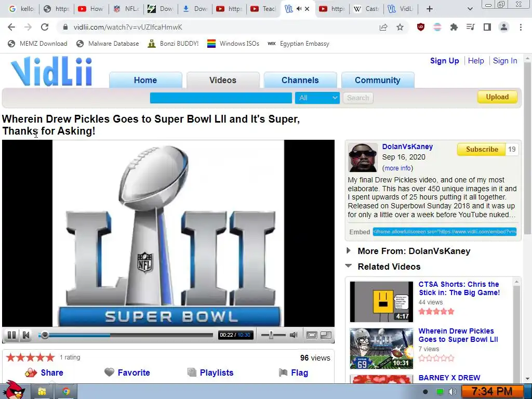Go to the Home tab on VidLii

[145, 80]
